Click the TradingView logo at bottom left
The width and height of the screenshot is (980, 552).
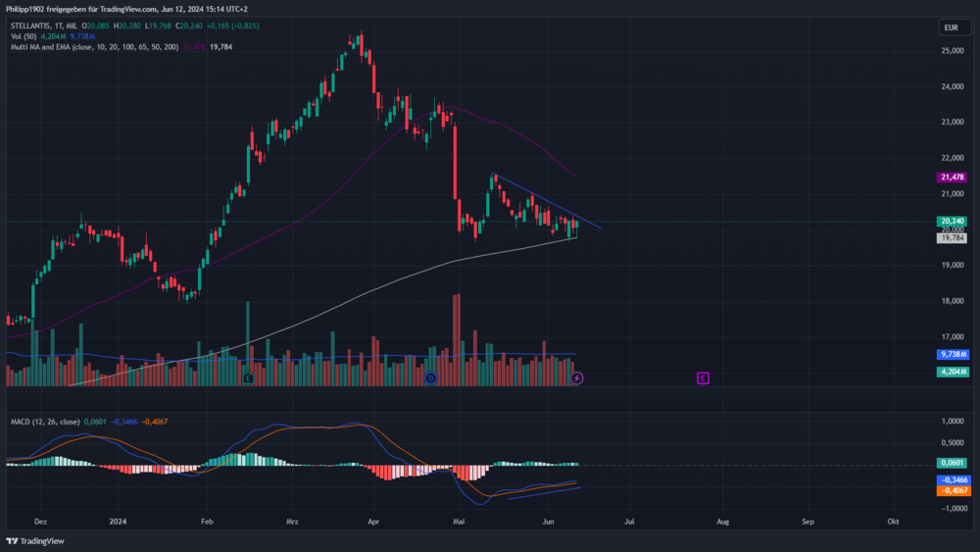tap(35, 541)
